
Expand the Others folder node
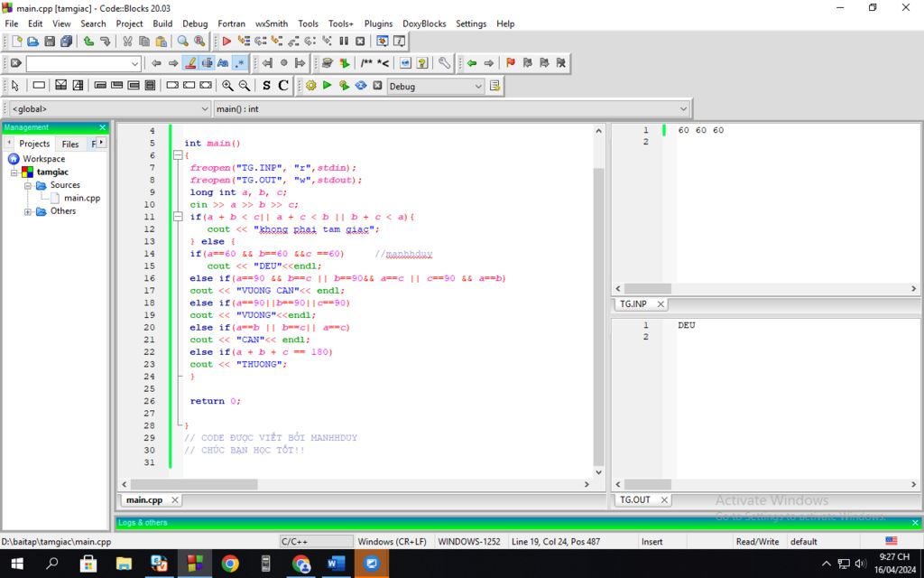(x=28, y=211)
